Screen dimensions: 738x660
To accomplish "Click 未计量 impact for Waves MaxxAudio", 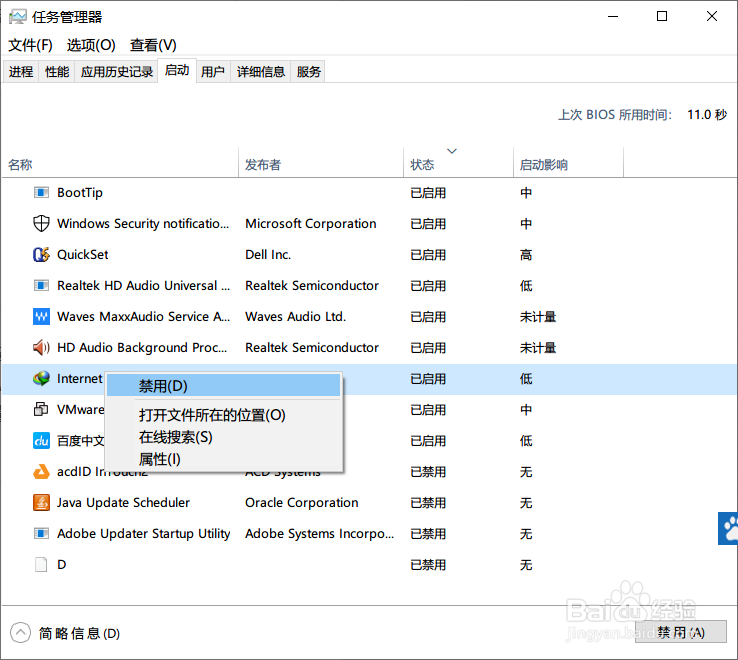I will coord(538,317).
